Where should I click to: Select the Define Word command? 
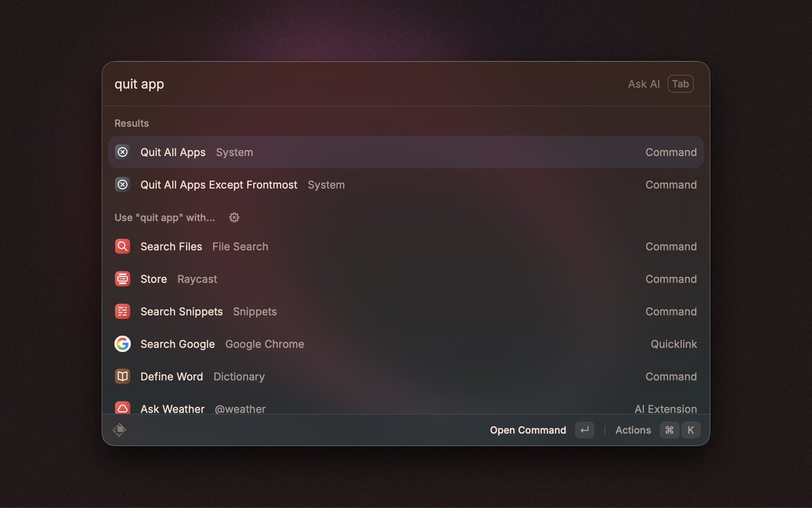(x=406, y=377)
